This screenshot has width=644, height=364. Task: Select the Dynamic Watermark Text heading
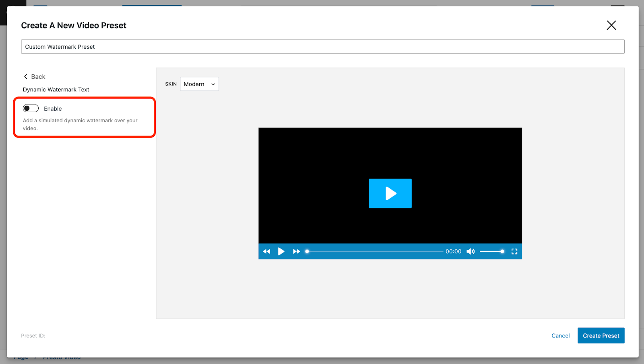pyautogui.click(x=56, y=90)
